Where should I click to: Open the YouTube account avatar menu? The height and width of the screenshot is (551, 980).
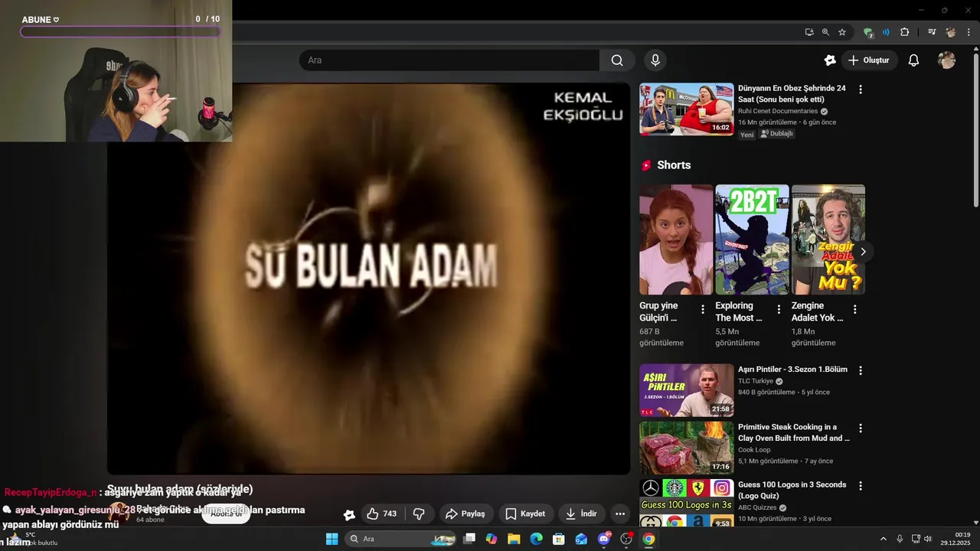click(946, 60)
